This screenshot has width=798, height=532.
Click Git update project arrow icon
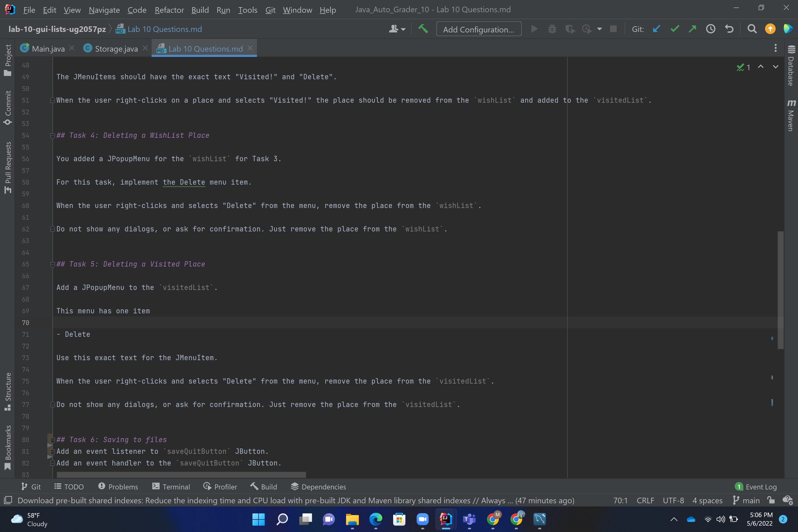(656, 29)
